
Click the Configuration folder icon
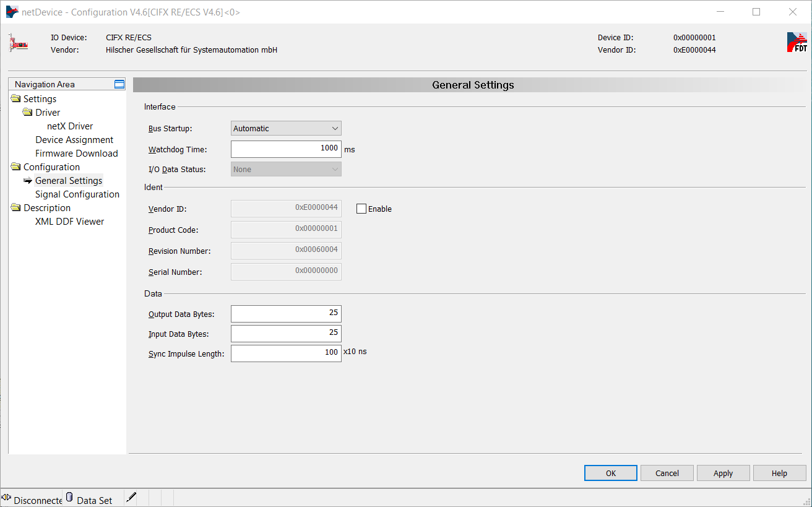point(15,167)
